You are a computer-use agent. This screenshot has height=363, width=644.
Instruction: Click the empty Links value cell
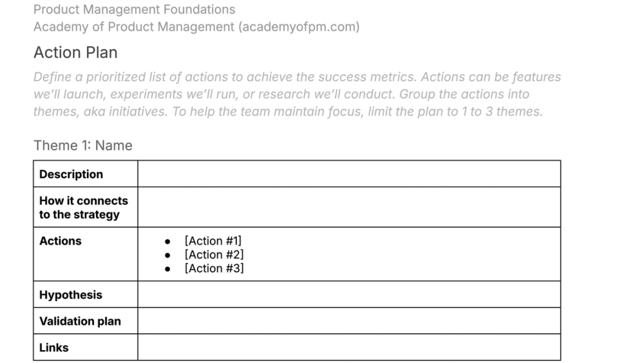pyautogui.click(x=348, y=348)
